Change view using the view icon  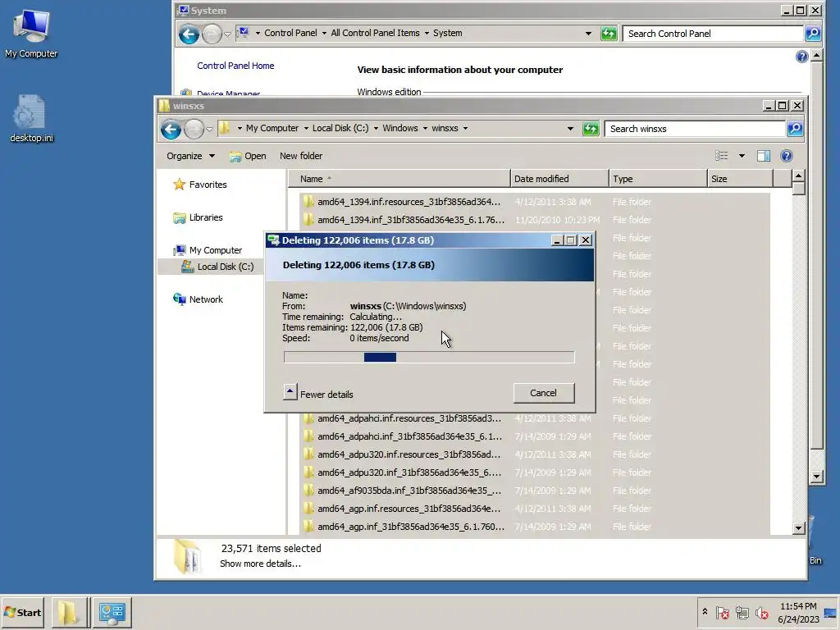722,156
